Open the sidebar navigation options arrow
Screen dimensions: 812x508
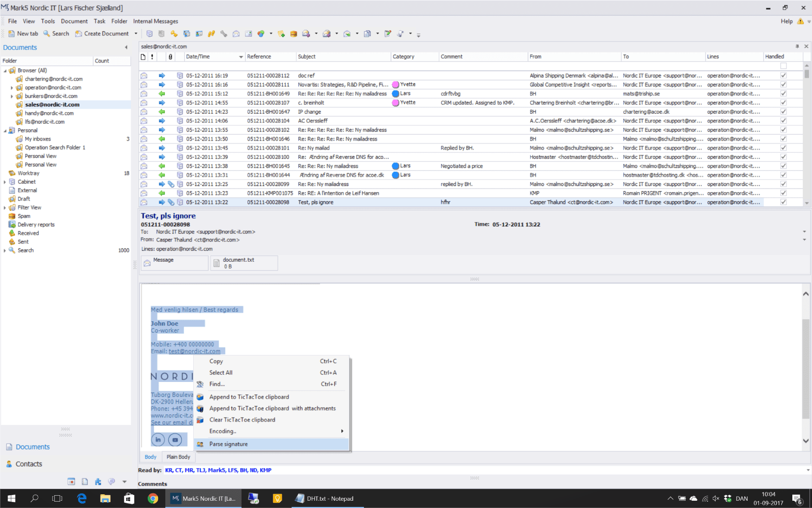pos(124,482)
